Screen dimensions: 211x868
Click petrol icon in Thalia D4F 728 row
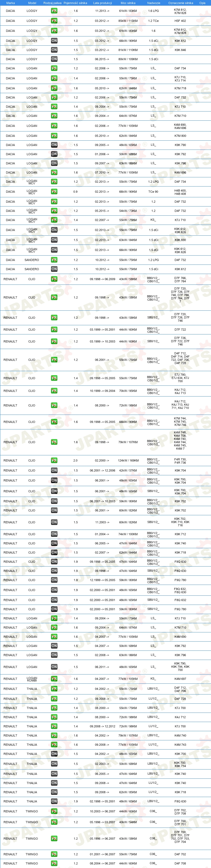pyautogui.click(x=54, y=699)
